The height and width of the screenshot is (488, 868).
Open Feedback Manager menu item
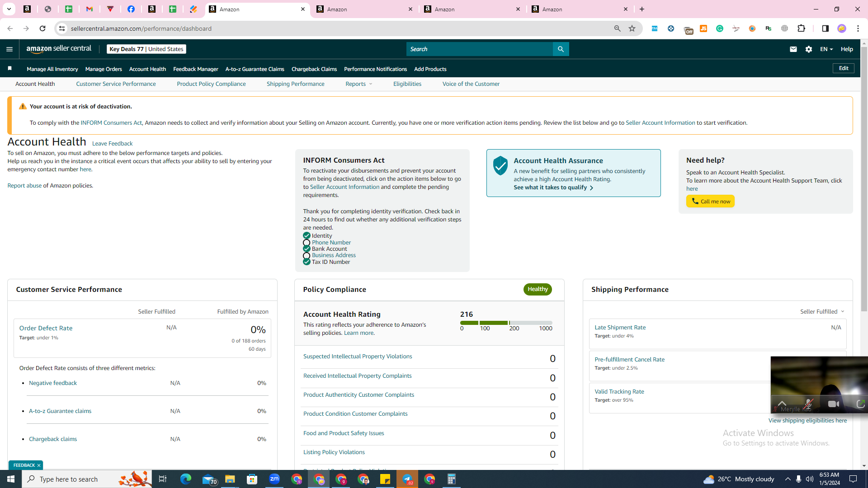195,69
